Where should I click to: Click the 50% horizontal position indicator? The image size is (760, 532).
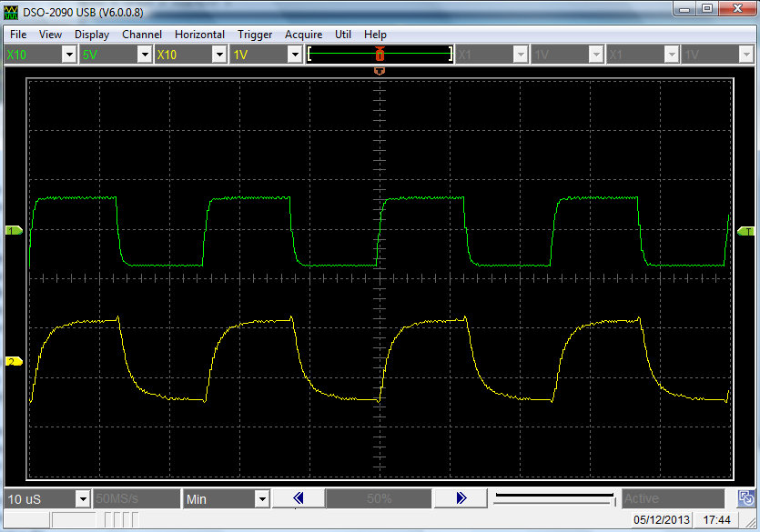click(x=379, y=498)
